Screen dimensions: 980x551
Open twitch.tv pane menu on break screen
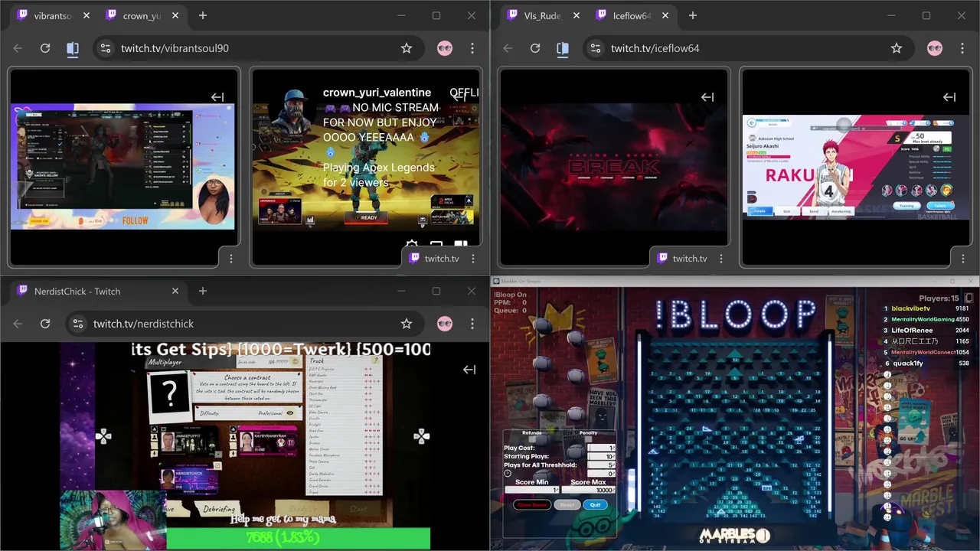pos(721,259)
